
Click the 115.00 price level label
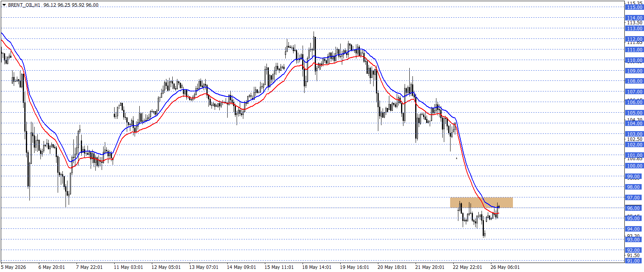[x=634, y=7]
